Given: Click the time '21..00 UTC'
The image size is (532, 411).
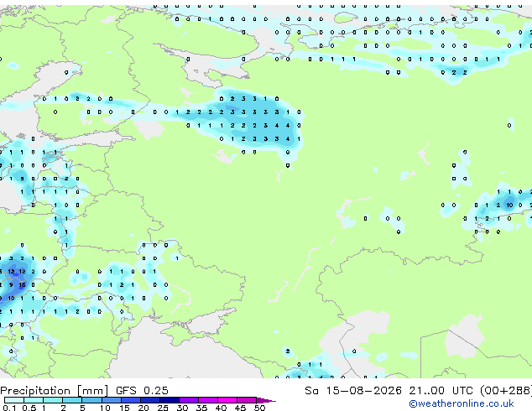Looking at the screenshot, I should coord(441,391).
